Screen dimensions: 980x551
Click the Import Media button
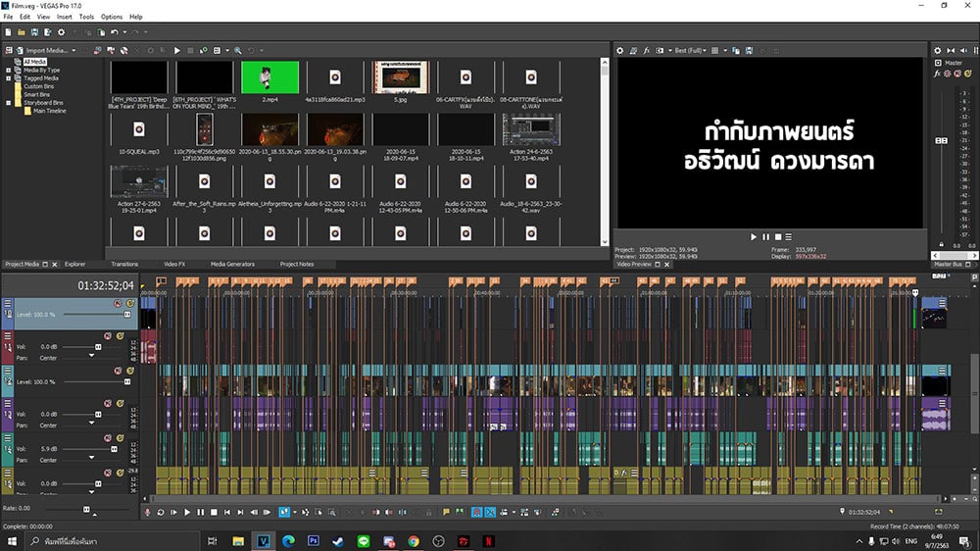[42, 51]
